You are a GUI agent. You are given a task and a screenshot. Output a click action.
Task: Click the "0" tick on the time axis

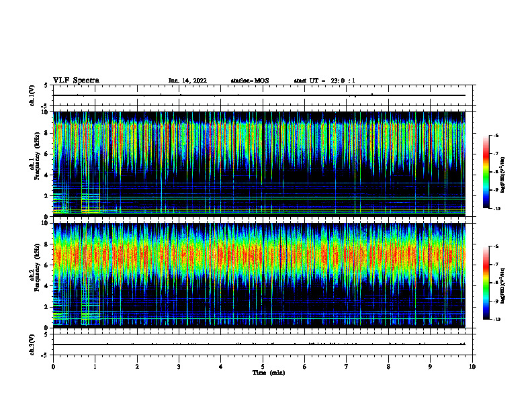[53, 367]
